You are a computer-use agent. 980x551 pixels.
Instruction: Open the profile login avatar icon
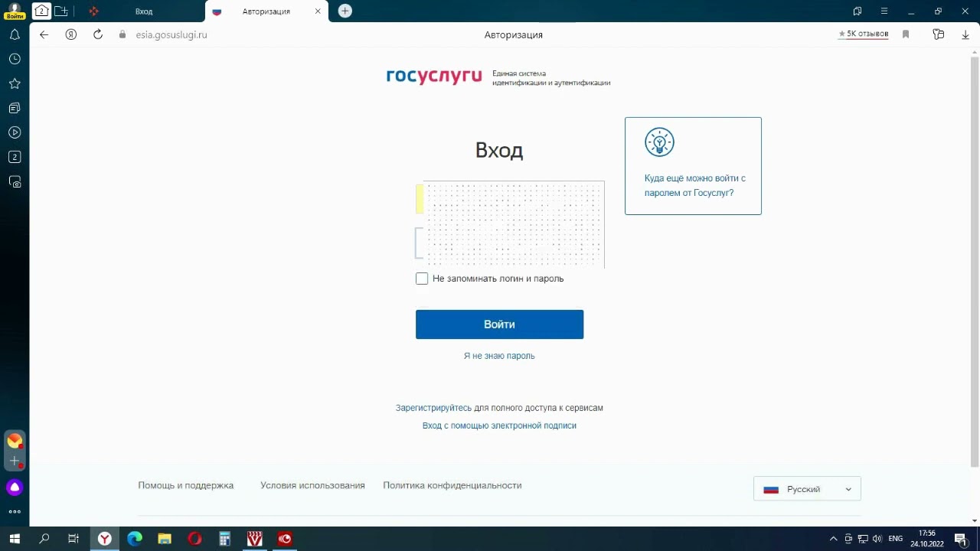(x=14, y=10)
